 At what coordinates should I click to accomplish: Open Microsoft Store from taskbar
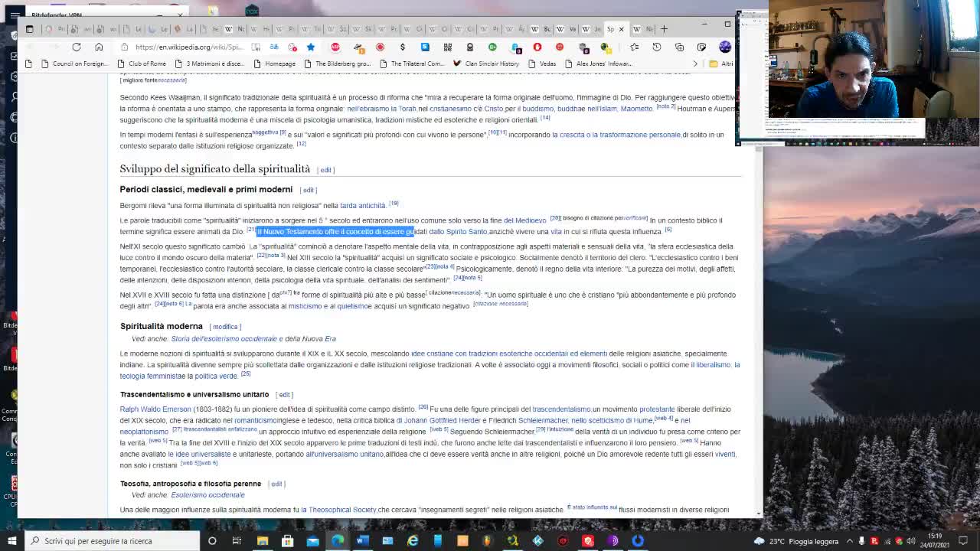pos(287,541)
